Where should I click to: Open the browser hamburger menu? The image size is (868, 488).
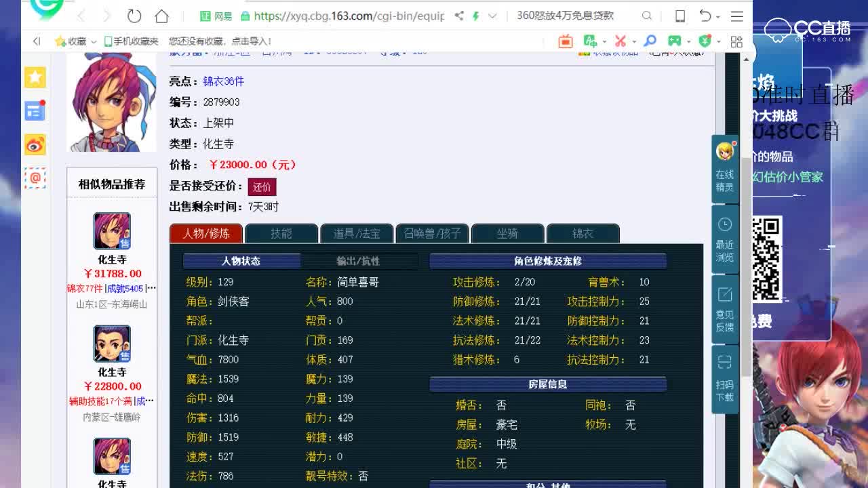click(x=737, y=16)
